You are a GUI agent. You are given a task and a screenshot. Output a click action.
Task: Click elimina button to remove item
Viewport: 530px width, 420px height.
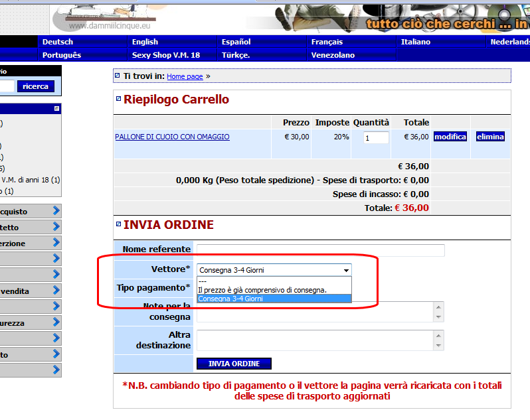point(490,137)
